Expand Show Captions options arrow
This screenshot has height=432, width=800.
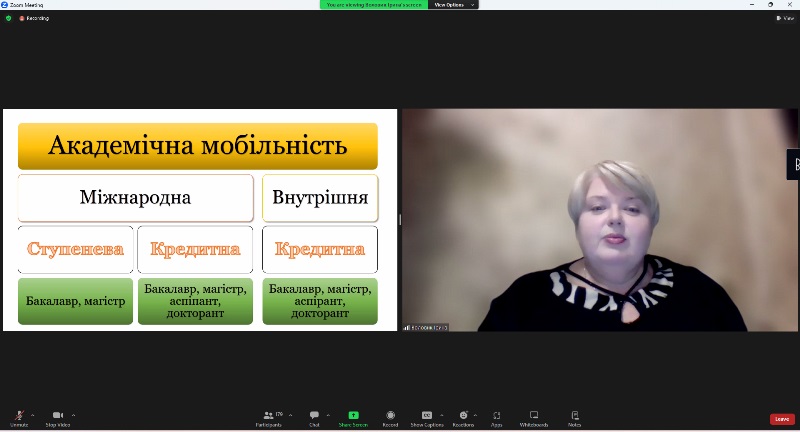coord(442,415)
